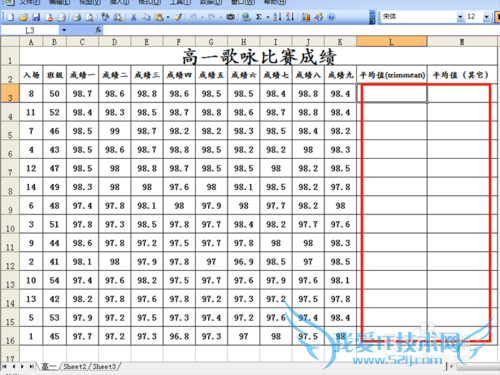Click the icon right of Redo dropdown

pyautogui.click(x=230, y=17)
